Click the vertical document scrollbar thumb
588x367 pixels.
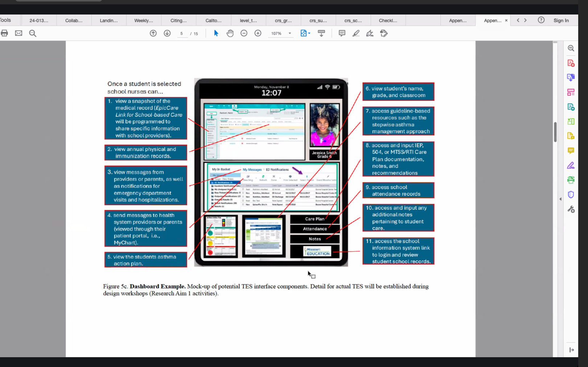click(x=555, y=132)
